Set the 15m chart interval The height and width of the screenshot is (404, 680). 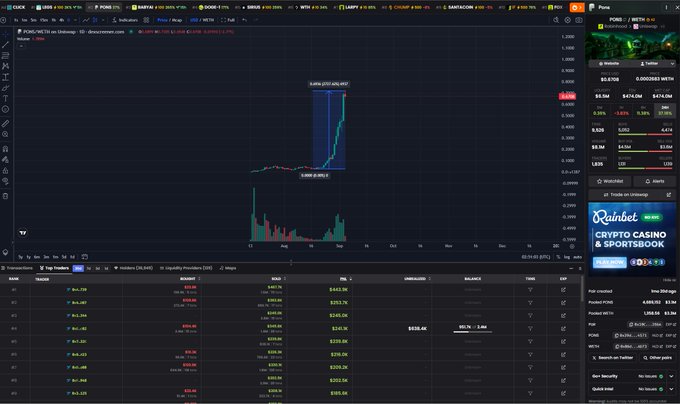click(x=44, y=20)
